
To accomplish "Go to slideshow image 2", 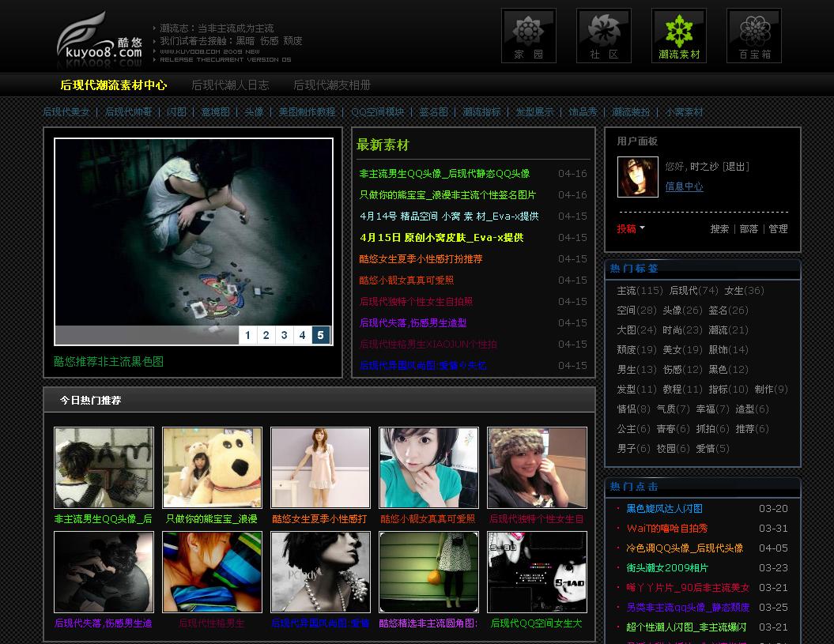I will [x=266, y=335].
